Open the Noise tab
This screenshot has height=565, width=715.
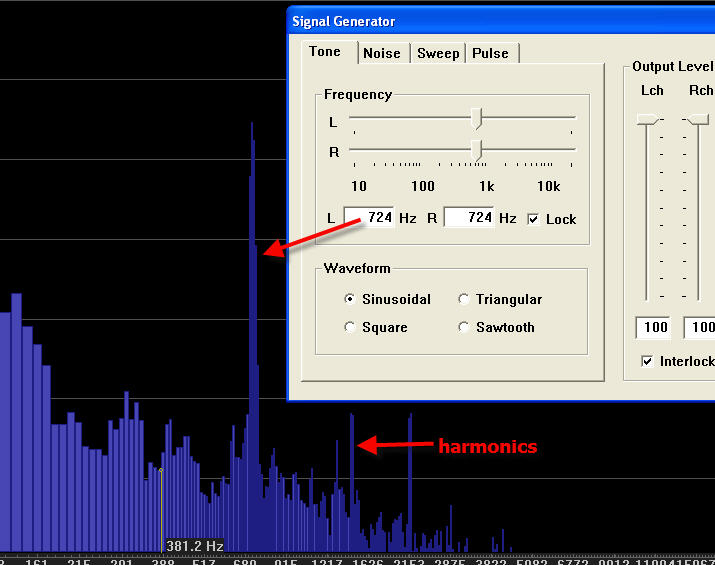point(382,53)
